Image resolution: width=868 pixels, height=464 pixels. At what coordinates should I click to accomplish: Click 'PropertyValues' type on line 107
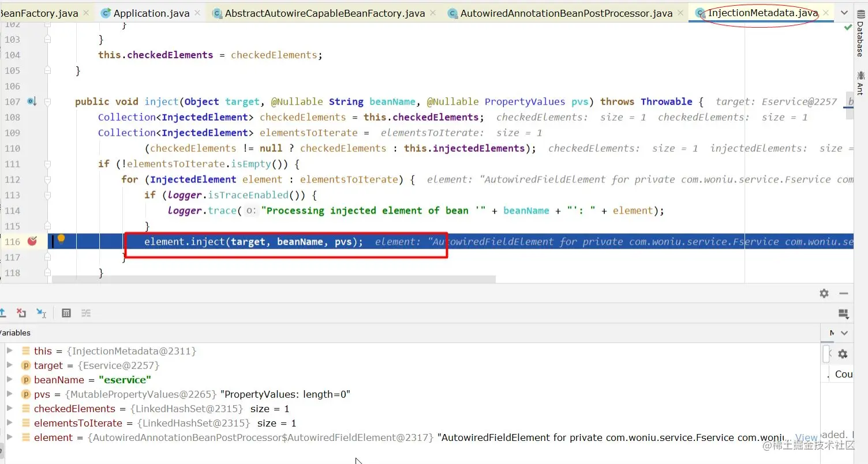(x=525, y=102)
